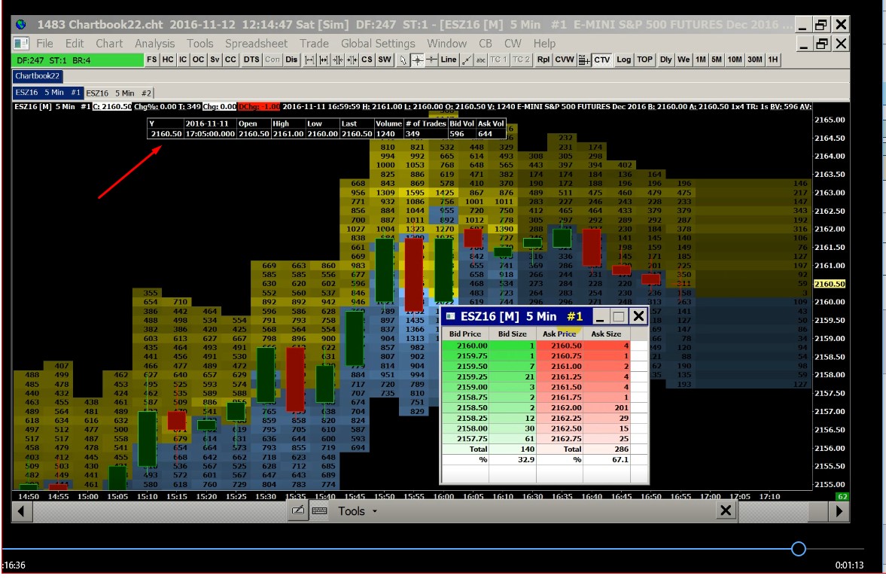Select the Chartbook22 tab
886x588 pixels.
[x=38, y=76]
